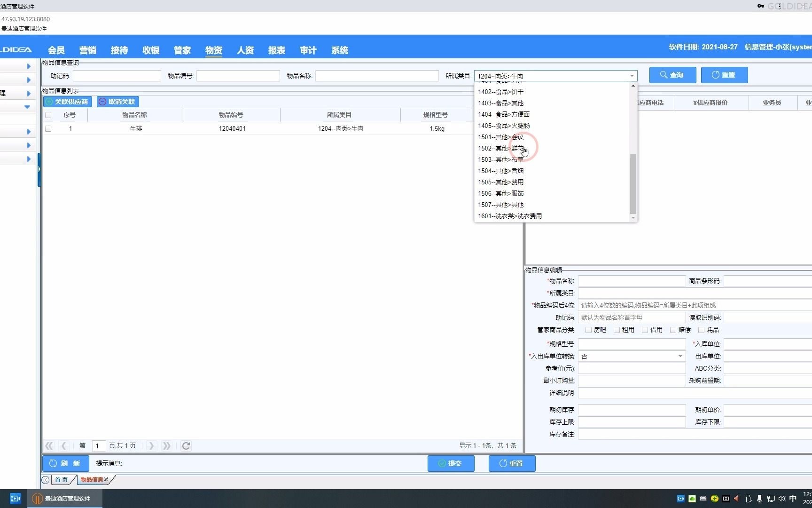This screenshot has height=508, width=812.
Task: Open the 管家 menu
Action: pyautogui.click(x=182, y=50)
